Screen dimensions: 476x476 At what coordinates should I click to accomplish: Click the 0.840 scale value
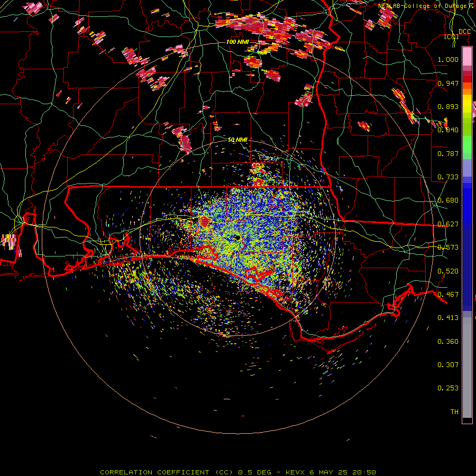click(448, 130)
